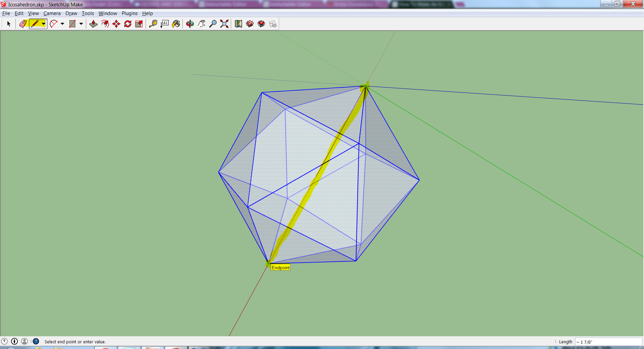This screenshot has height=349, width=644.
Task: Open the Help menu
Action: click(x=148, y=13)
